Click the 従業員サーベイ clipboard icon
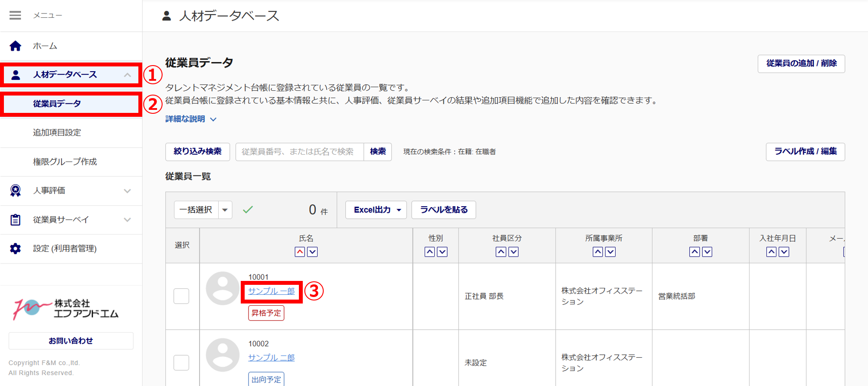 [x=16, y=220]
